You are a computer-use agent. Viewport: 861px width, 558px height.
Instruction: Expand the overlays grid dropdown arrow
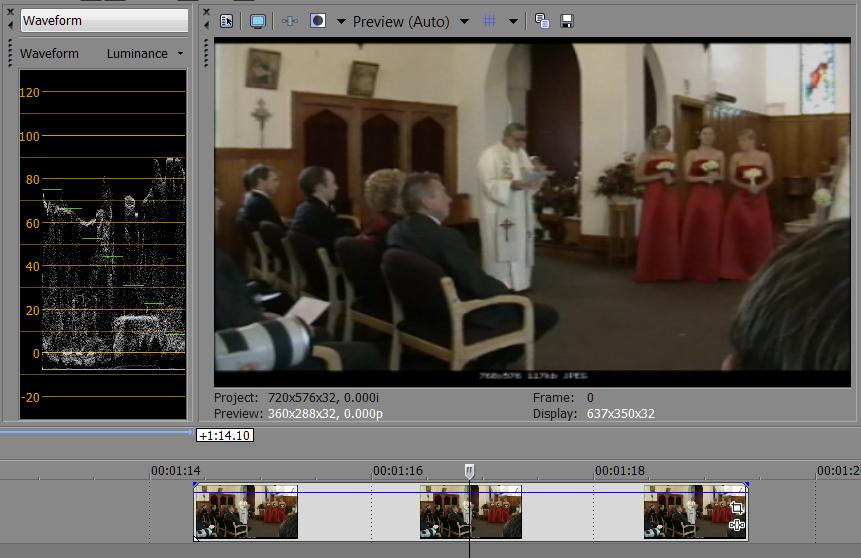coord(513,22)
